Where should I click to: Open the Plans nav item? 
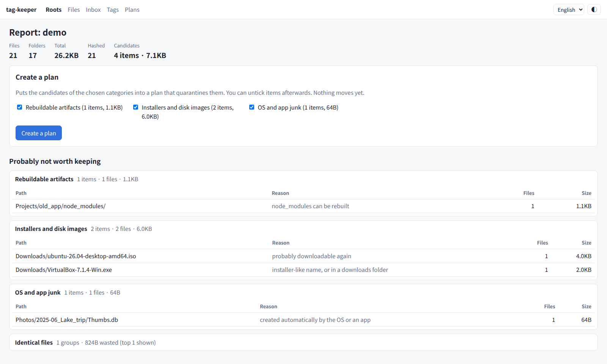(132, 9)
